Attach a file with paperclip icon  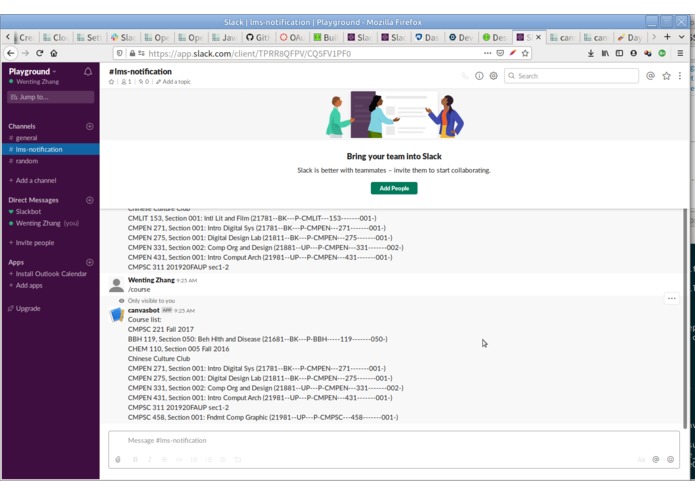(118, 459)
